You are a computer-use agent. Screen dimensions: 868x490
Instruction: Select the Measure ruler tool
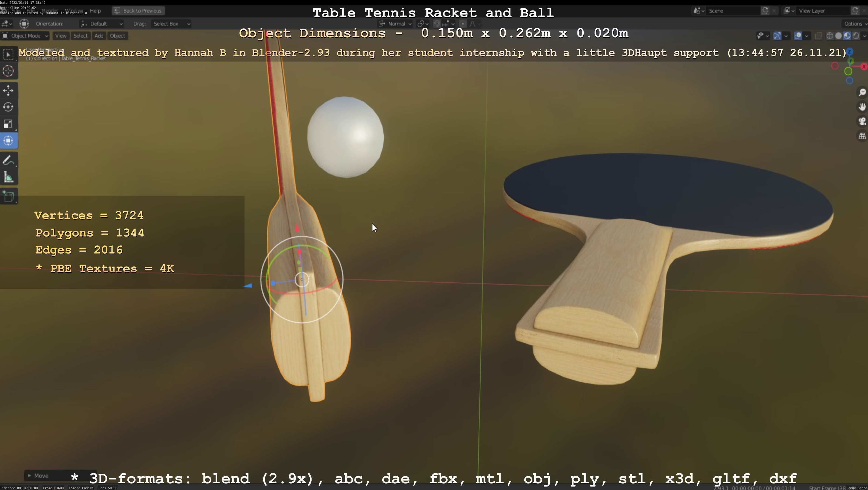pyautogui.click(x=8, y=177)
